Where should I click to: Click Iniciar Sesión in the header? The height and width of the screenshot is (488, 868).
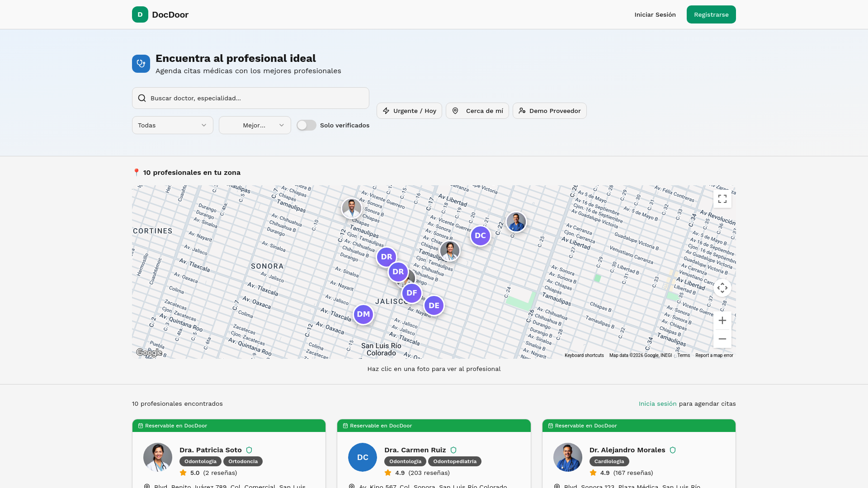(655, 14)
